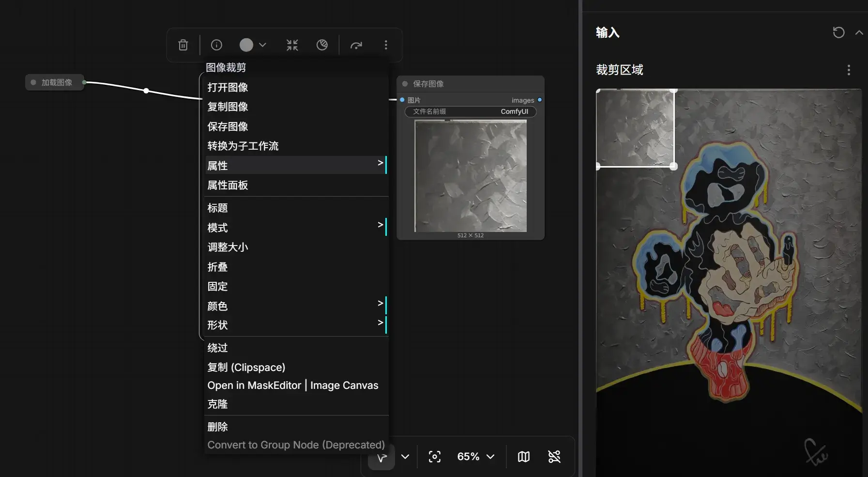Click the bypass node icon in toolbar
868x477 pixels.
pyautogui.click(x=322, y=45)
